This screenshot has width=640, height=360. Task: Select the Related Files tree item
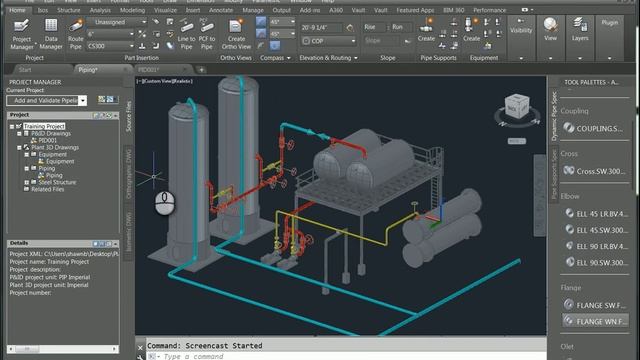point(48,189)
